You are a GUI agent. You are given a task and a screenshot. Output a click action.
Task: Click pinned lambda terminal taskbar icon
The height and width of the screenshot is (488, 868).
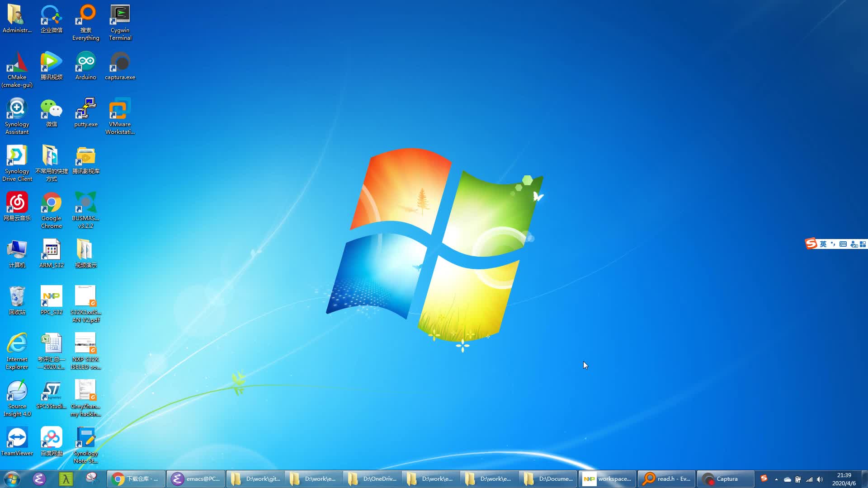pos(66,479)
